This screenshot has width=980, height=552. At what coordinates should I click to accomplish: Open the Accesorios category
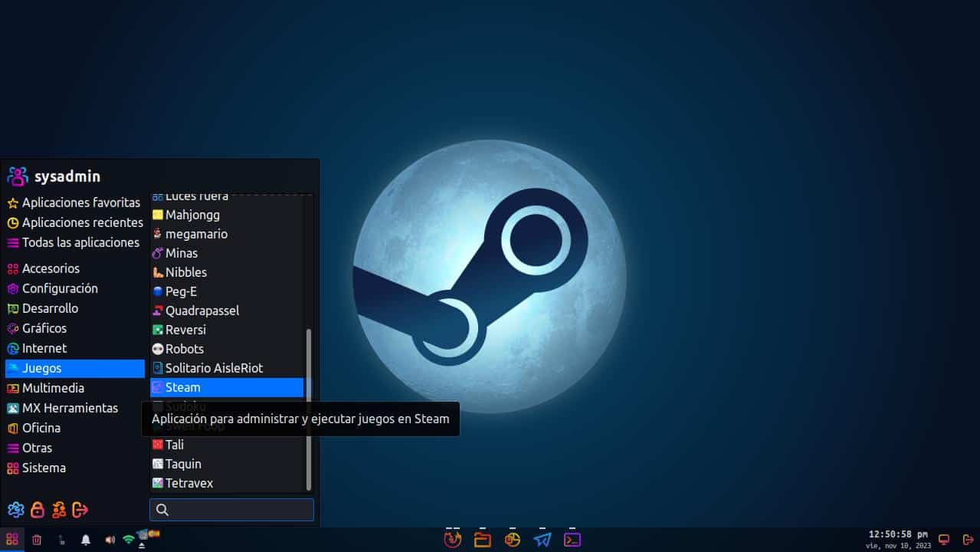74,268
